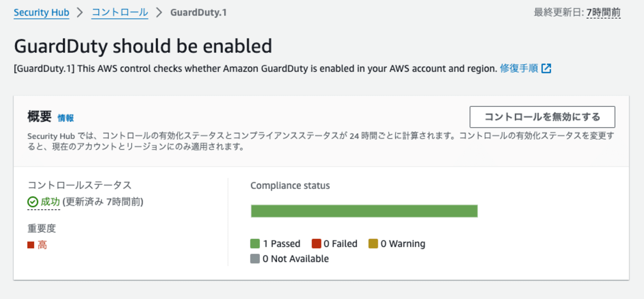644x299 pixels.
Task: Click the "1 Passed" legend text
Action: click(281, 244)
